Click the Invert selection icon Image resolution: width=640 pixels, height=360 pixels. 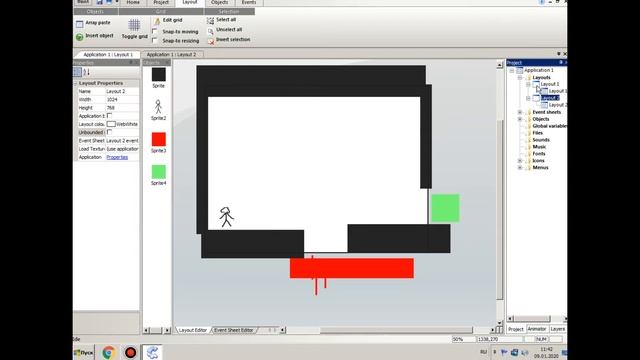pyautogui.click(x=211, y=40)
